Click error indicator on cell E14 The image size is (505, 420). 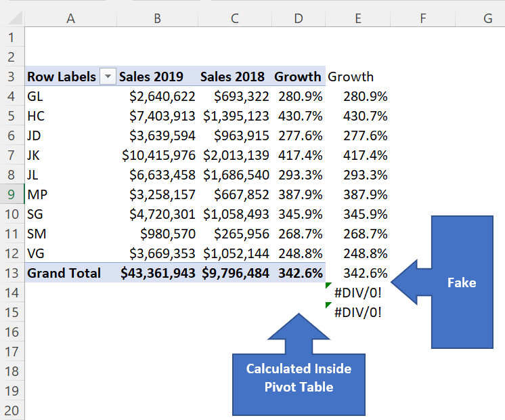pos(328,285)
